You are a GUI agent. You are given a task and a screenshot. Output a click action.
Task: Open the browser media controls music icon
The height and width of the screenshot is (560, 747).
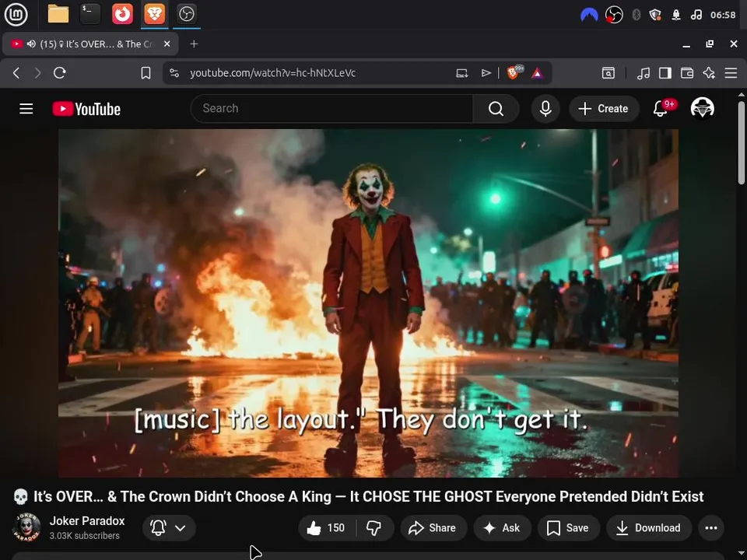(644, 73)
